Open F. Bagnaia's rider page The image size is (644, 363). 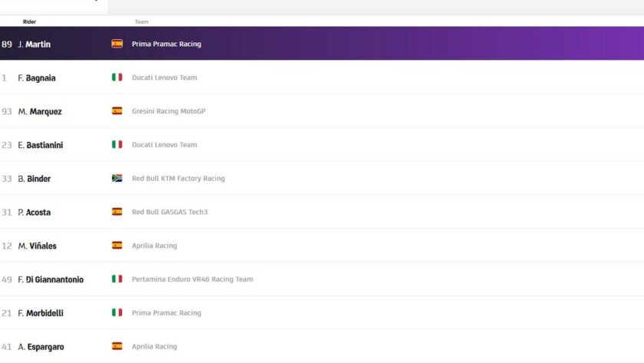[36, 78]
